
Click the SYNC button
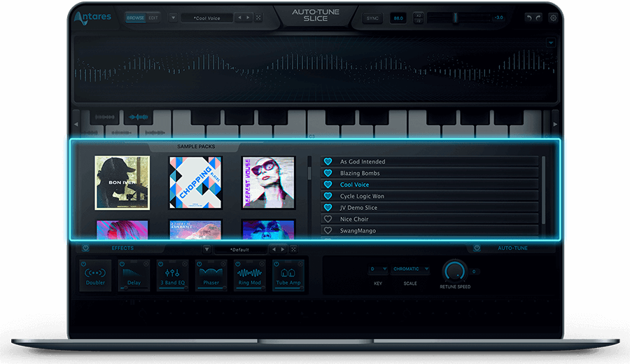click(x=372, y=18)
